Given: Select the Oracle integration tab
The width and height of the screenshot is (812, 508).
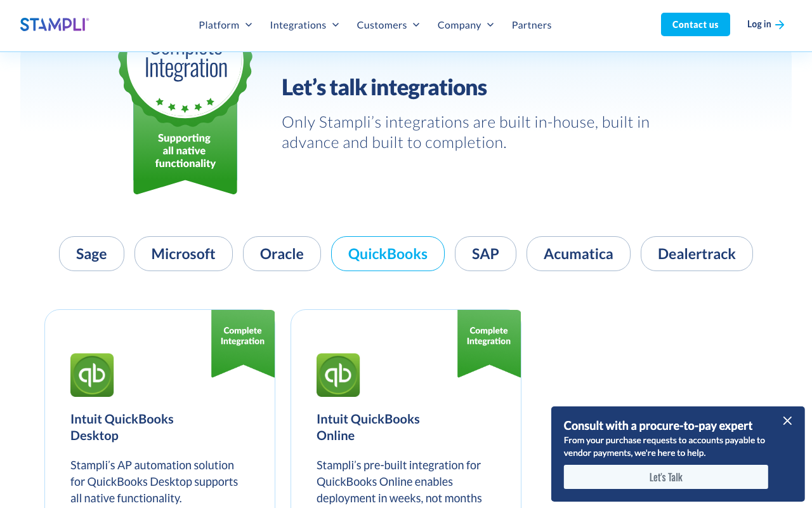Looking at the screenshot, I should click(x=282, y=254).
